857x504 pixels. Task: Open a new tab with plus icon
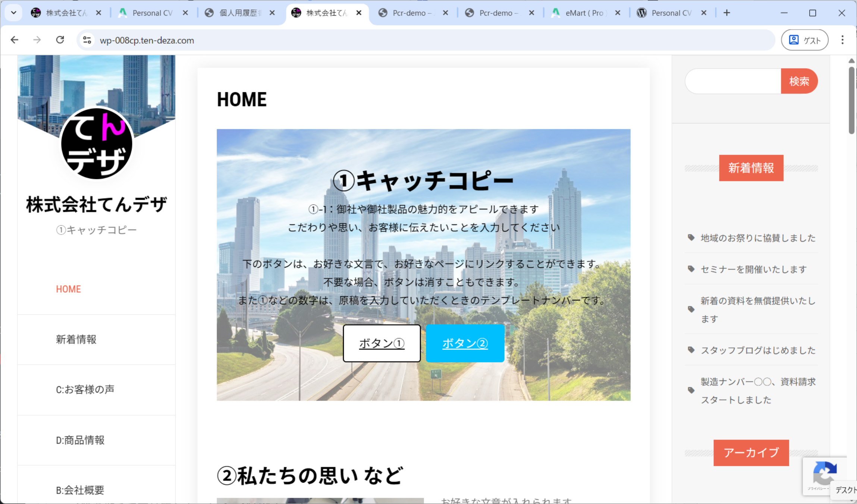726,13
